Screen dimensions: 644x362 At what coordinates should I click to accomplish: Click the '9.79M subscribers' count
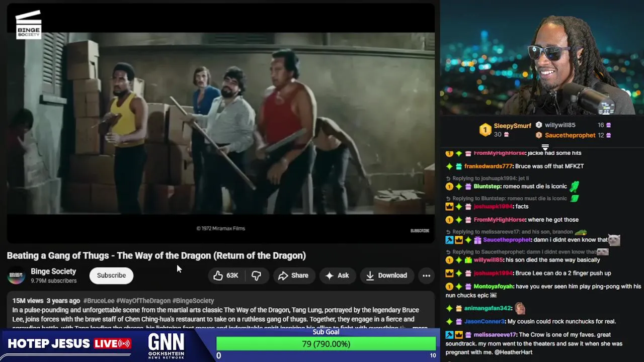coord(54,281)
